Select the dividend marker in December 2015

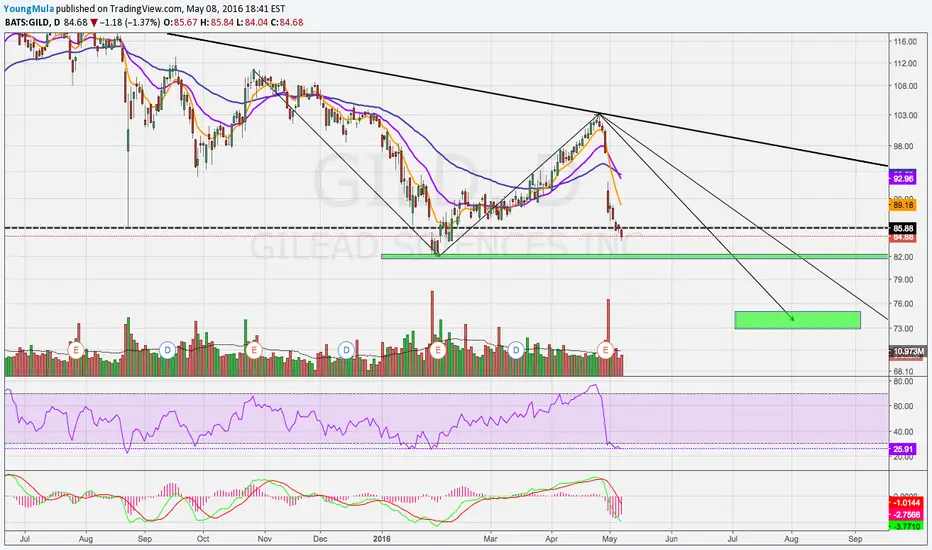[346, 350]
